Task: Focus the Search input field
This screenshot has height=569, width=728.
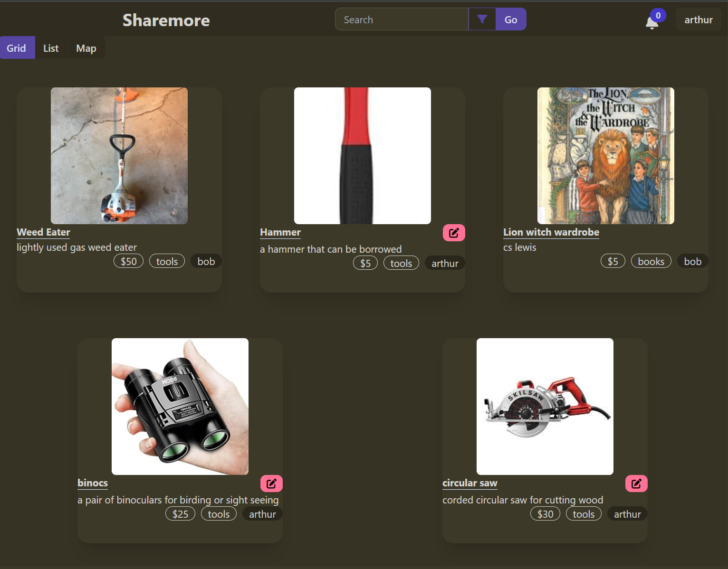Action: [402, 19]
